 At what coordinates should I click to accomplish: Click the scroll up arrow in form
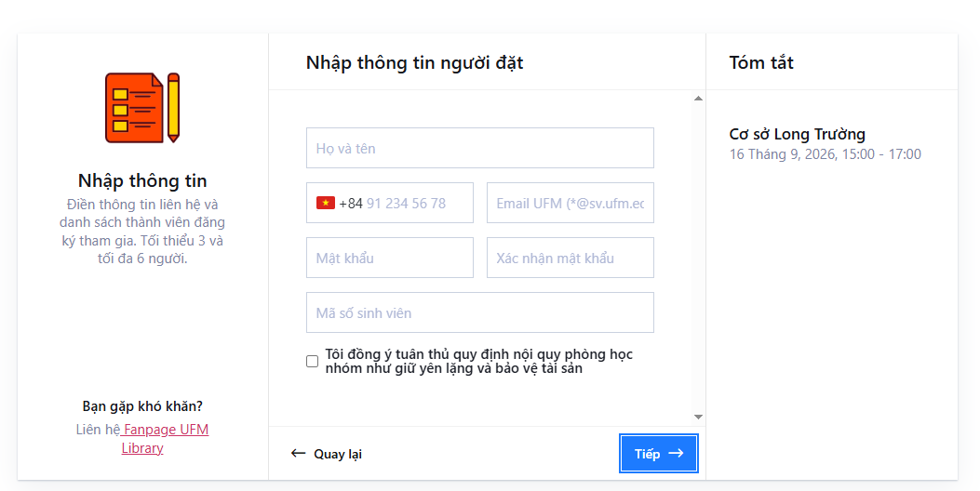pos(698,99)
